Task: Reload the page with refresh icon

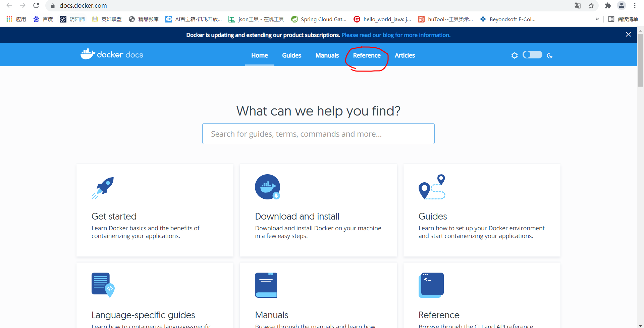Action: tap(36, 5)
